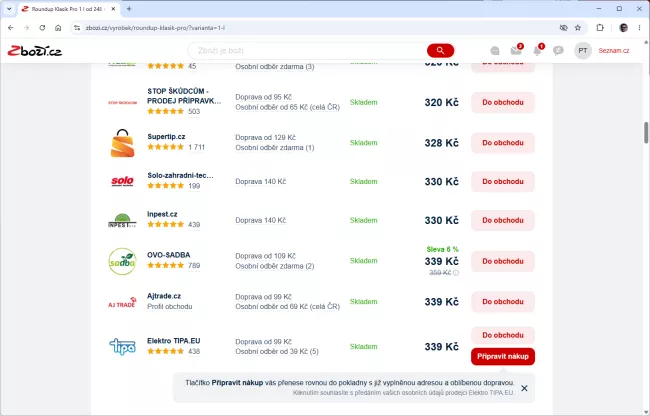
Task: Click the crossed-eye tracking icon in address bar
Action: point(563,28)
